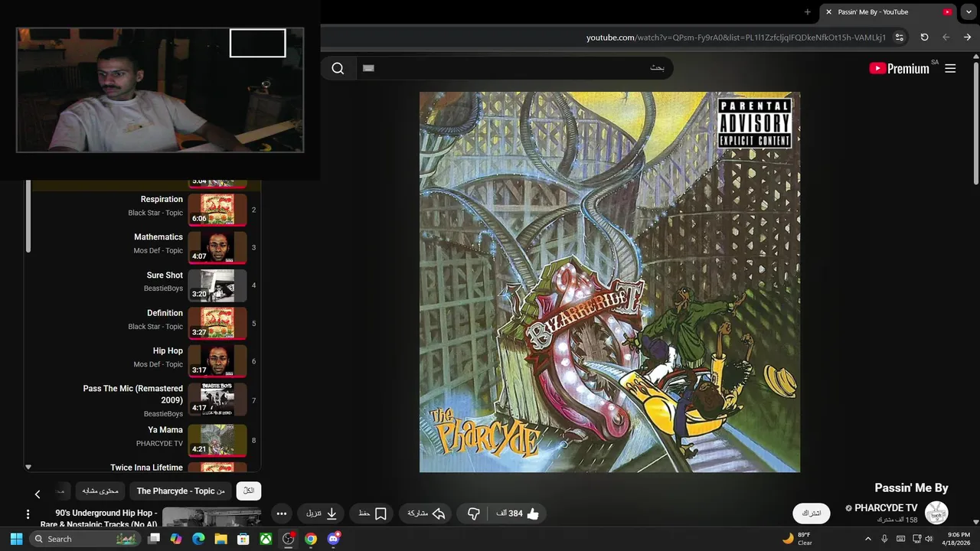Click the volume speaker tray icon

(x=929, y=539)
